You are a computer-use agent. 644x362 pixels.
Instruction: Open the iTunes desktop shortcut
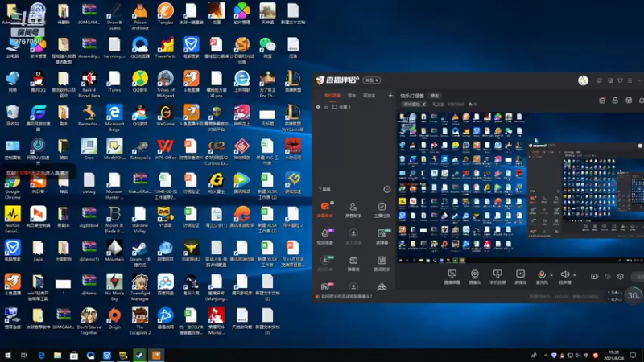[x=114, y=81]
